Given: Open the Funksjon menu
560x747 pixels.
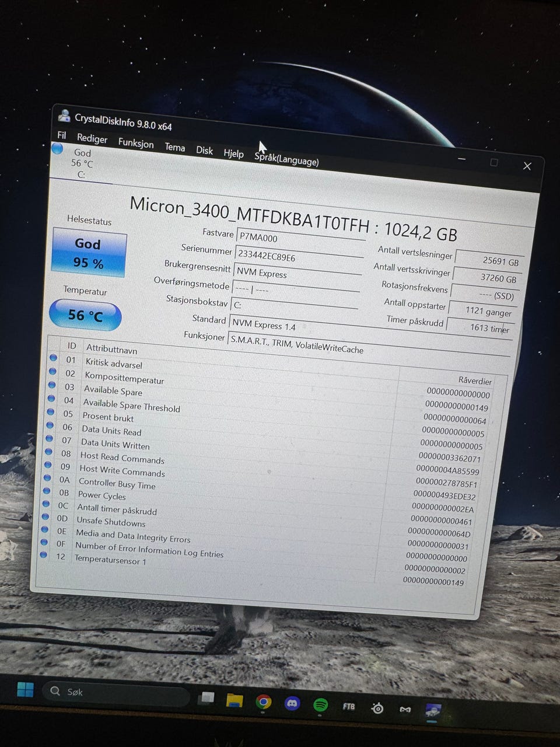Looking at the screenshot, I should click(136, 142).
